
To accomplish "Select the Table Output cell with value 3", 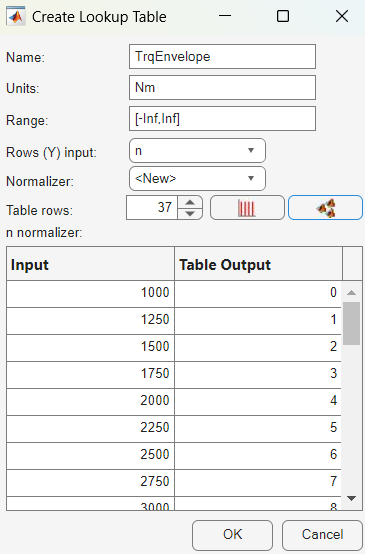I will (258, 374).
